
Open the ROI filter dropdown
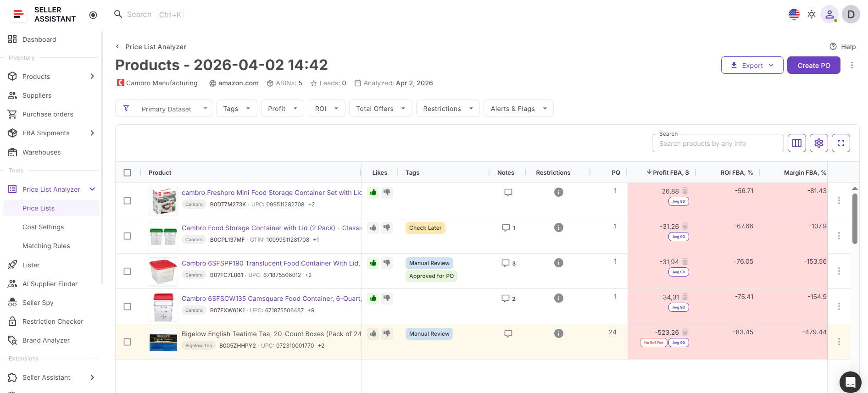[x=327, y=108]
